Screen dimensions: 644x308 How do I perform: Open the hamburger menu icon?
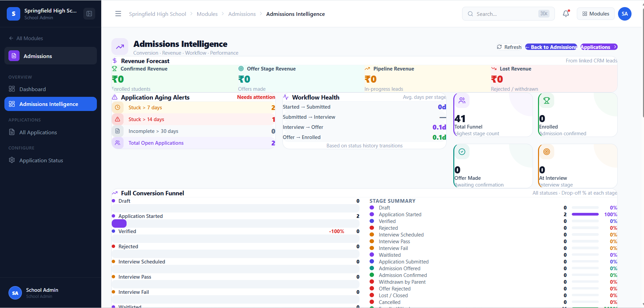[118, 14]
